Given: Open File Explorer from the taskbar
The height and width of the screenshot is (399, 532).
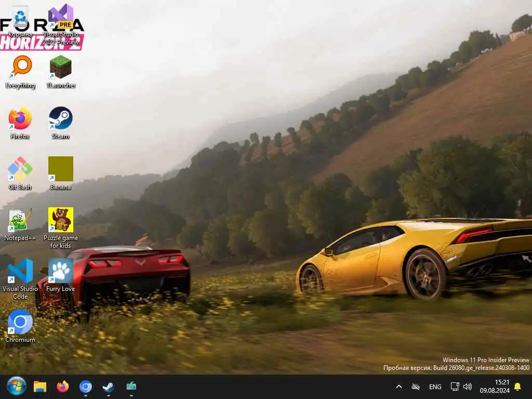Looking at the screenshot, I should coord(39,387).
